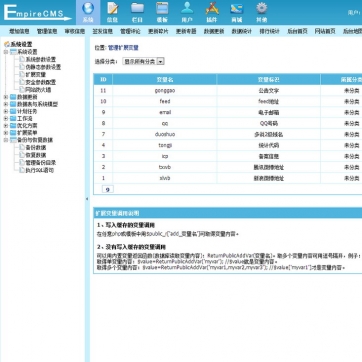Open 排行统计 in the shortcut bar
Image resolution: width=362 pixels, height=362 pixels.
pyautogui.click(x=270, y=31)
